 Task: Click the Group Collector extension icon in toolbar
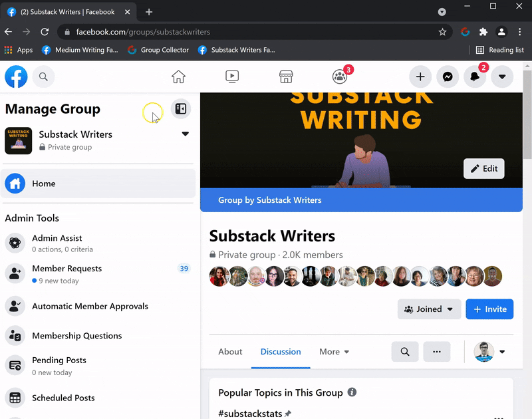[x=465, y=32]
